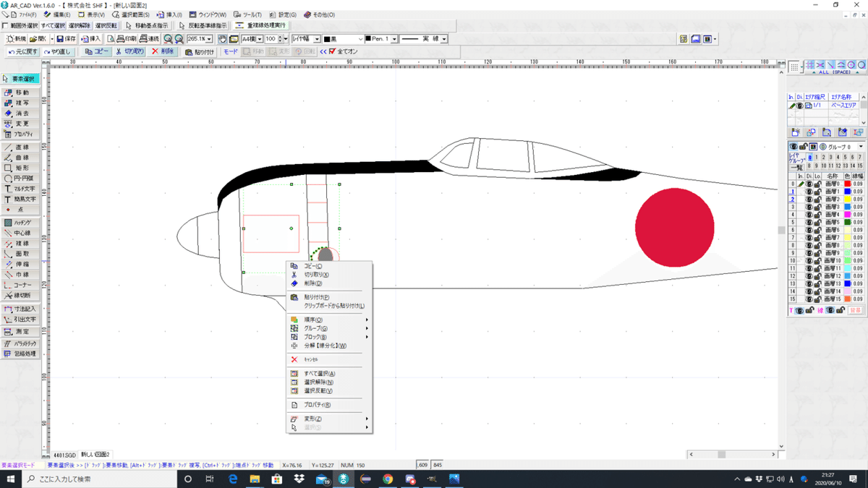Screen dimensions: 868x488
Task: Enable the 範囲外選択 checkbox
Action: coord(6,25)
